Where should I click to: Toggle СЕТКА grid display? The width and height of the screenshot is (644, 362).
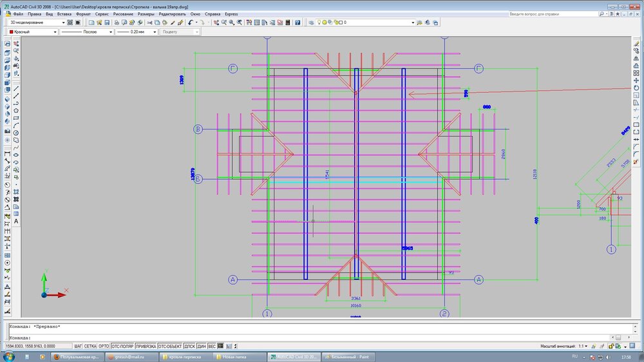(90, 347)
